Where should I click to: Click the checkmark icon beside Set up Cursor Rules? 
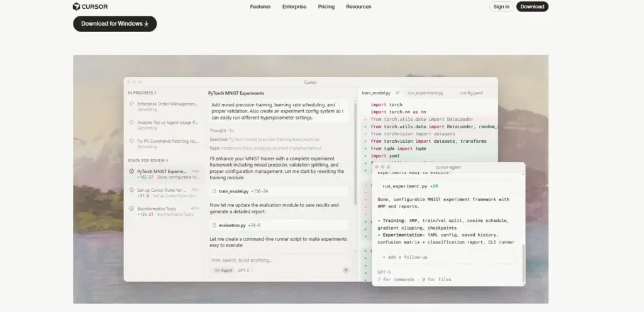click(x=131, y=190)
